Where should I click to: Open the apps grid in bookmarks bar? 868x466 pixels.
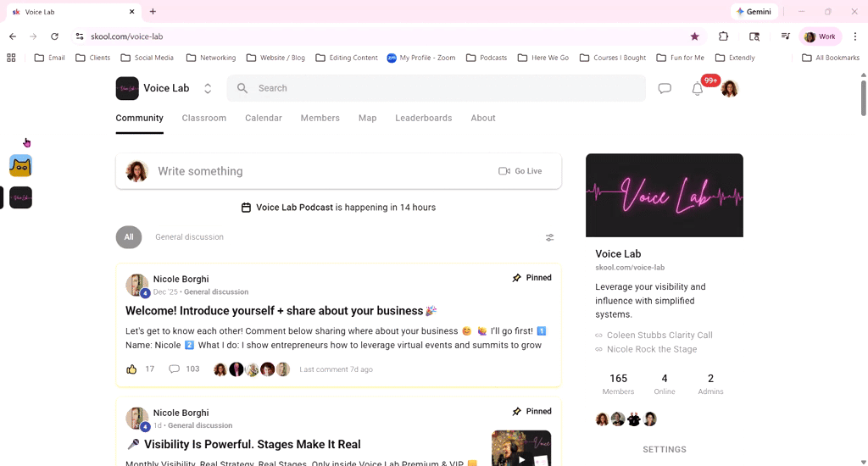11,58
